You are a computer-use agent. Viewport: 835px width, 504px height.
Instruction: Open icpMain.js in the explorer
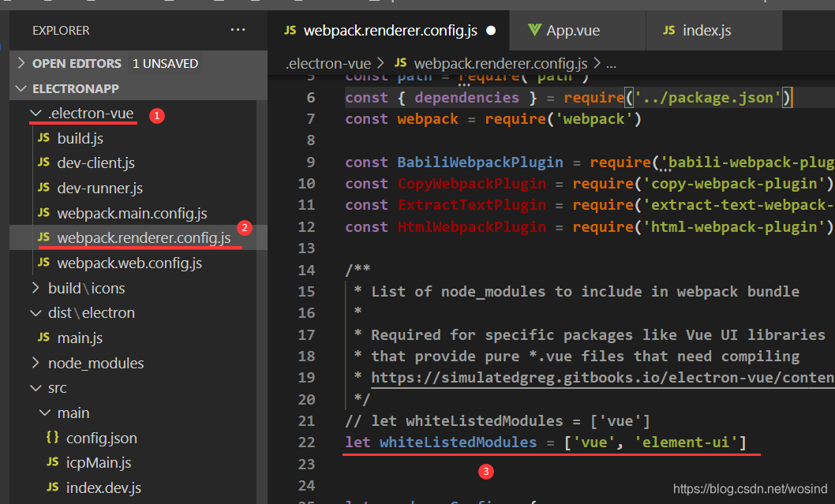99,462
